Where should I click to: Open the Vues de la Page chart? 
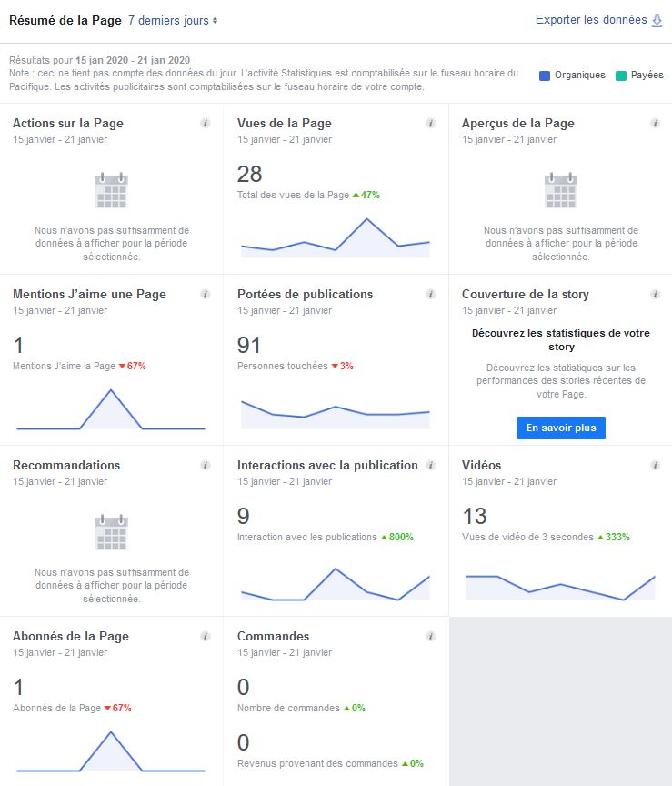coord(336,238)
